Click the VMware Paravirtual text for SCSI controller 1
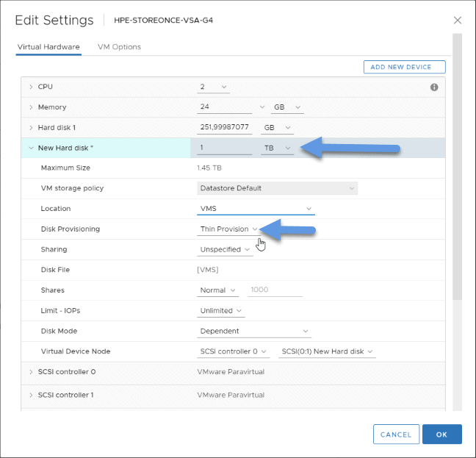Image resolution: width=476 pixels, height=458 pixels. pyautogui.click(x=231, y=395)
